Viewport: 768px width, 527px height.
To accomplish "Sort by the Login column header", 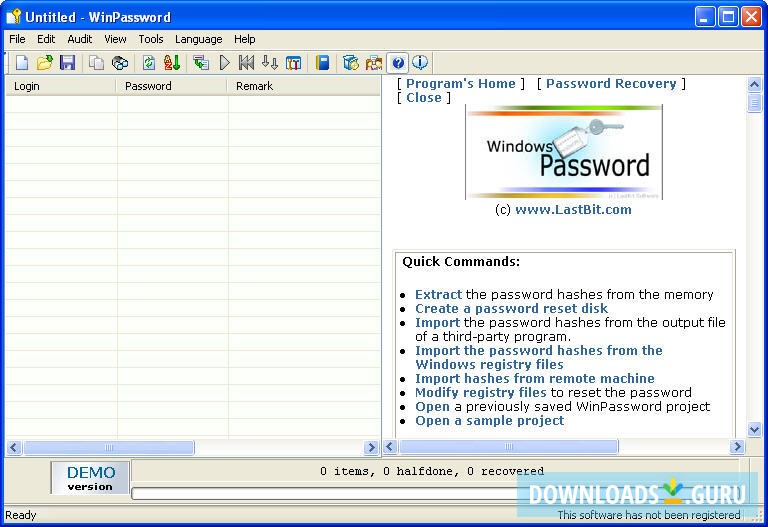I will pyautogui.click(x=61, y=86).
